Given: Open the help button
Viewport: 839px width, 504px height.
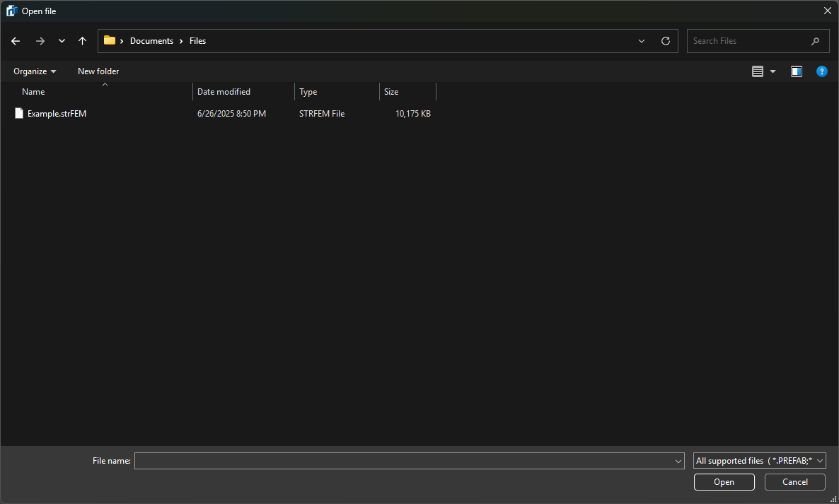Looking at the screenshot, I should click(821, 71).
